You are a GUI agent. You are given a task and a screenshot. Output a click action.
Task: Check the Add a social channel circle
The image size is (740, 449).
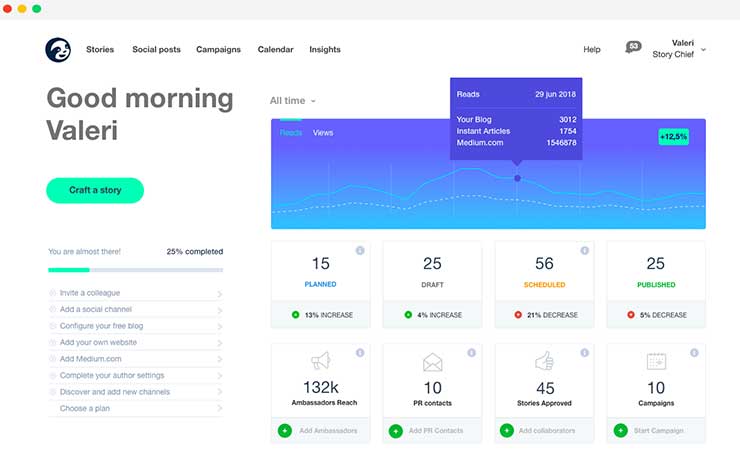point(52,309)
